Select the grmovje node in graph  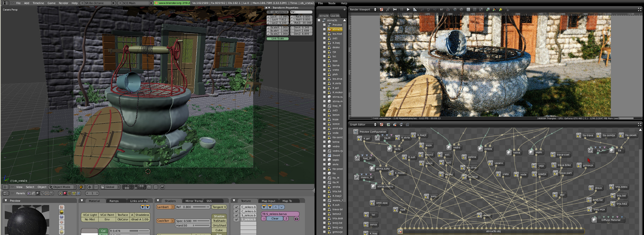585,165
